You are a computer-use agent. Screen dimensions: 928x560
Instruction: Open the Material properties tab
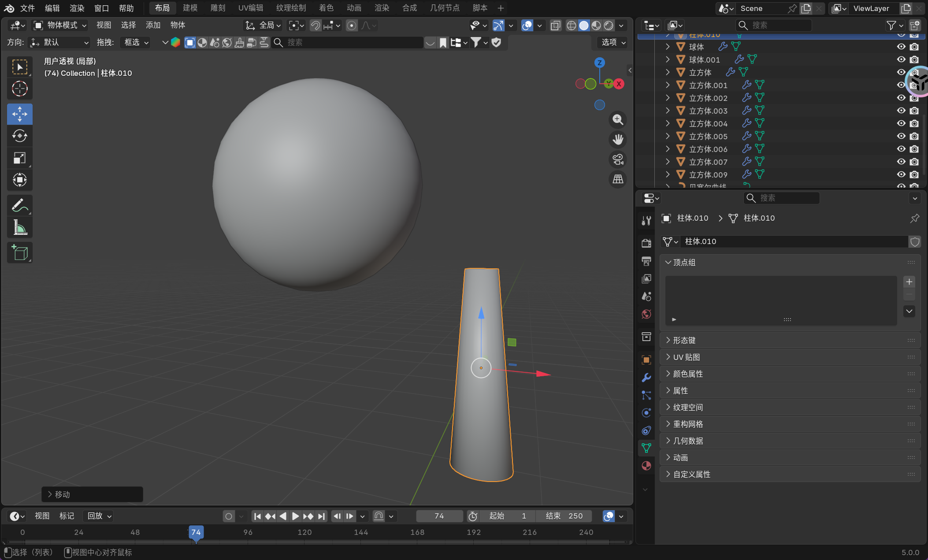click(x=646, y=466)
